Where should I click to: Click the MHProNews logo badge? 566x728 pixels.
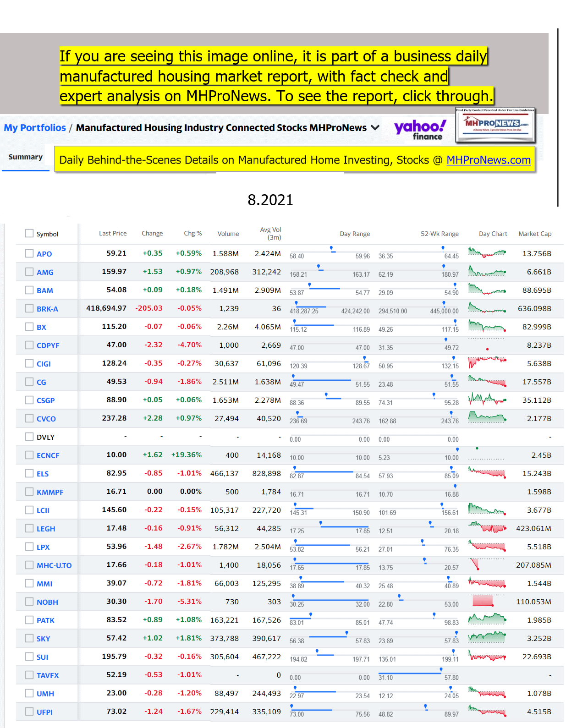(x=495, y=125)
